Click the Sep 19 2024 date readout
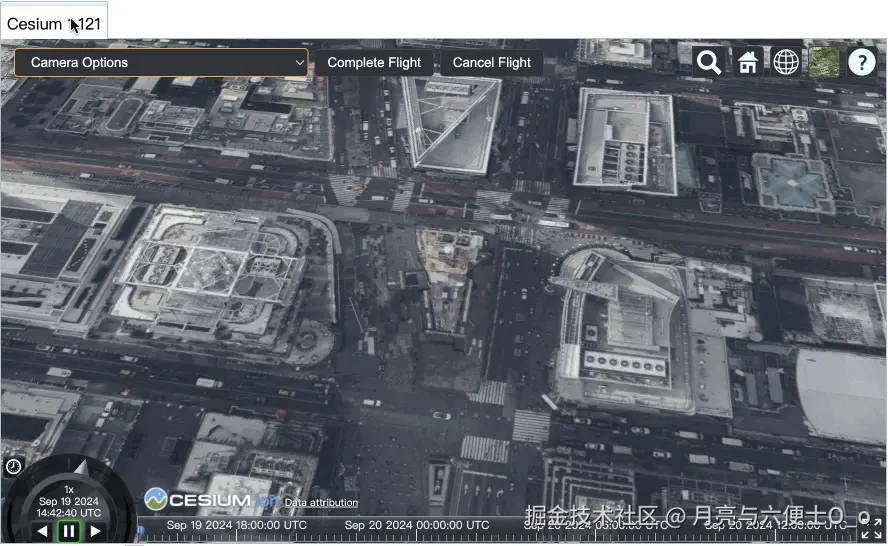Viewport: 888px width, 546px height. 69,501
